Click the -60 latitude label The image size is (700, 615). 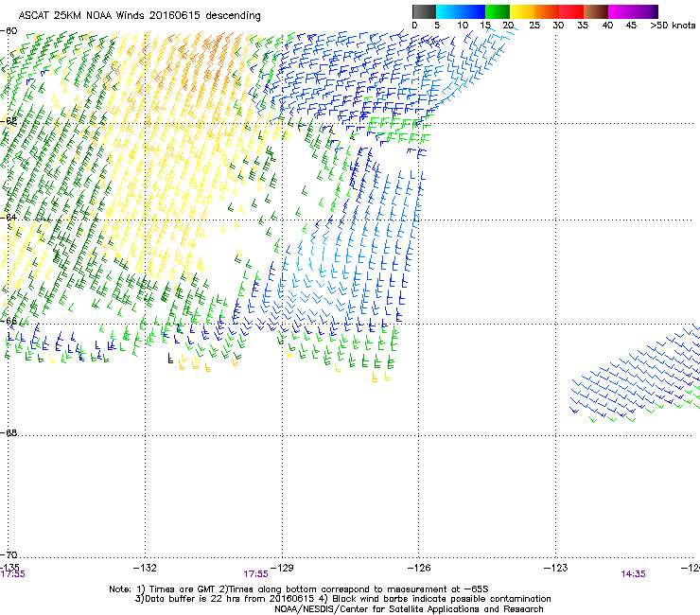pyautogui.click(x=9, y=31)
